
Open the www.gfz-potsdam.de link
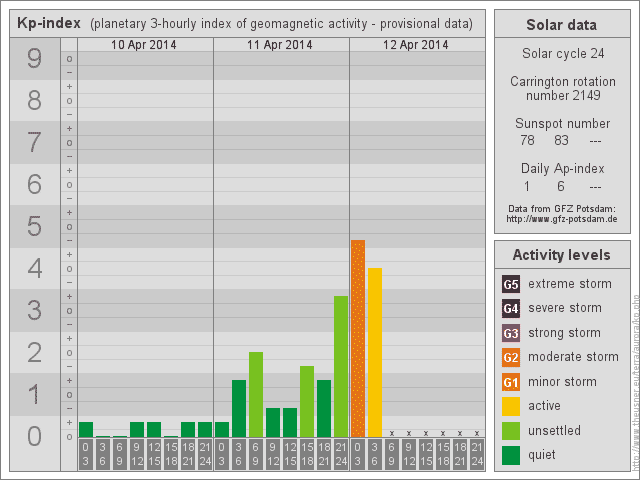(x=561, y=218)
